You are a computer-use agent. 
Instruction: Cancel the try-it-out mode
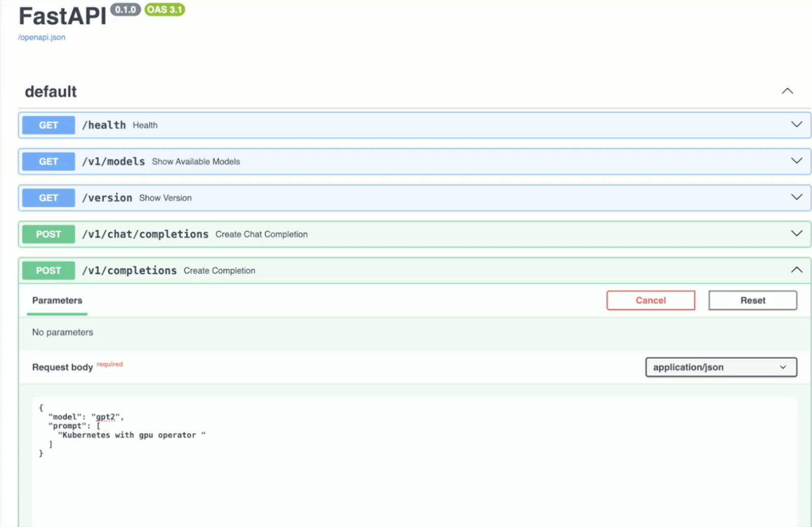pyautogui.click(x=651, y=300)
